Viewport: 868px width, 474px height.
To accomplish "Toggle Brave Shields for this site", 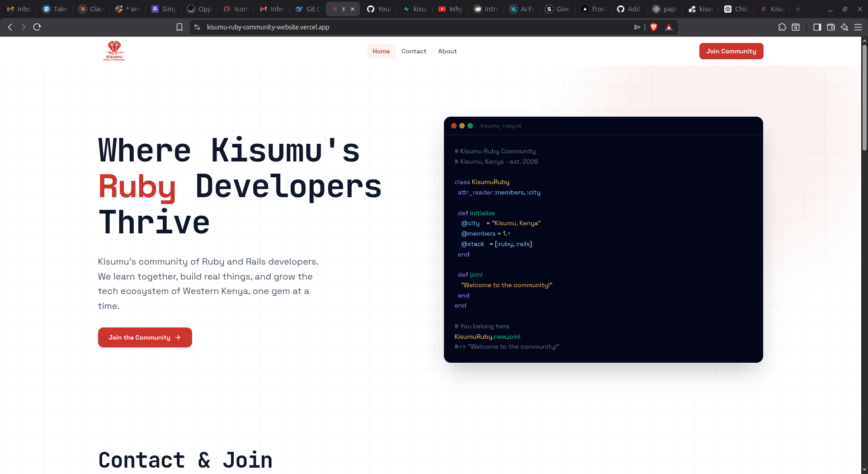I will click(x=654, y=27).
